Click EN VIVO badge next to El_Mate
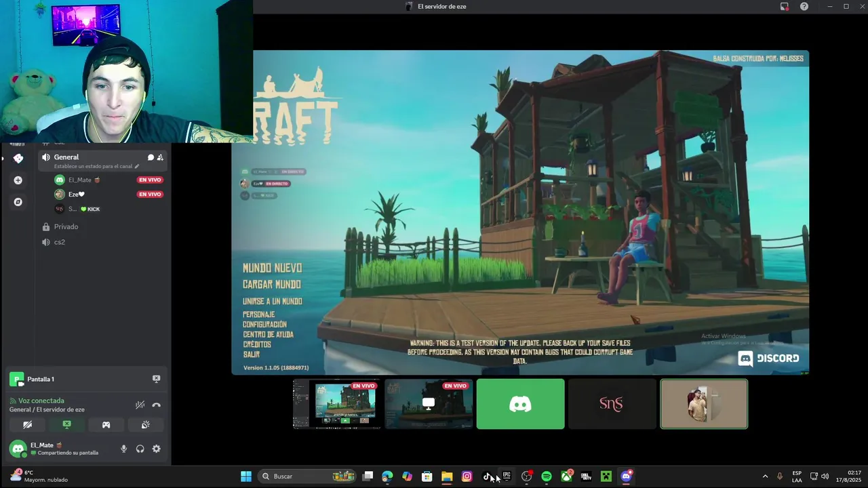The image size is (868, 488). (150, 180)
